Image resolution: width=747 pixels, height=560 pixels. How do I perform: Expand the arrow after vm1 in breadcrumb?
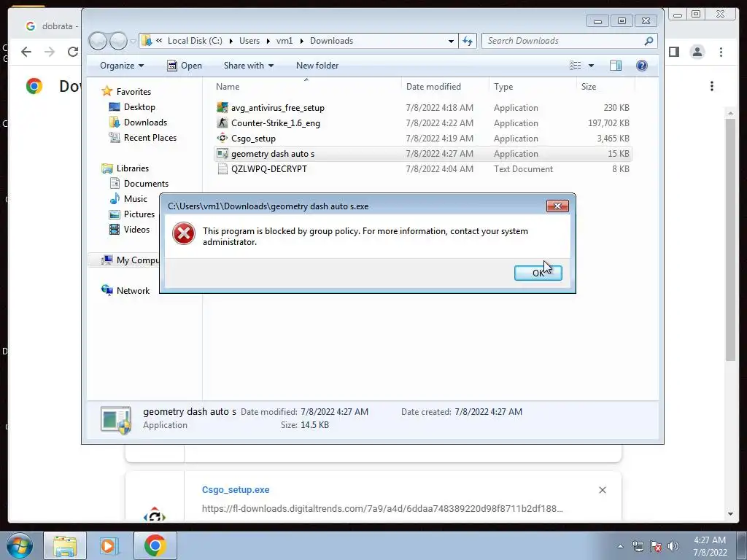tap(301, 41)
